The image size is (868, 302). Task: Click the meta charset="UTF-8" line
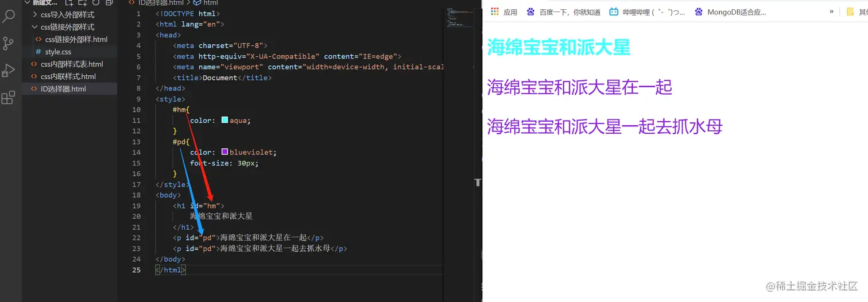(x=220, y=45)
